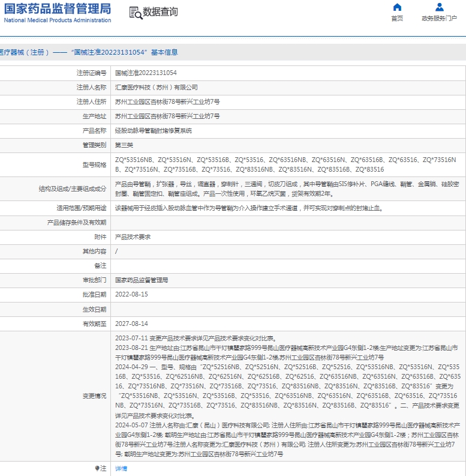Click the bullet icon next to 注
Image resolution: width=466 pixels, height=476 pixels.
(x=97, y=468)
